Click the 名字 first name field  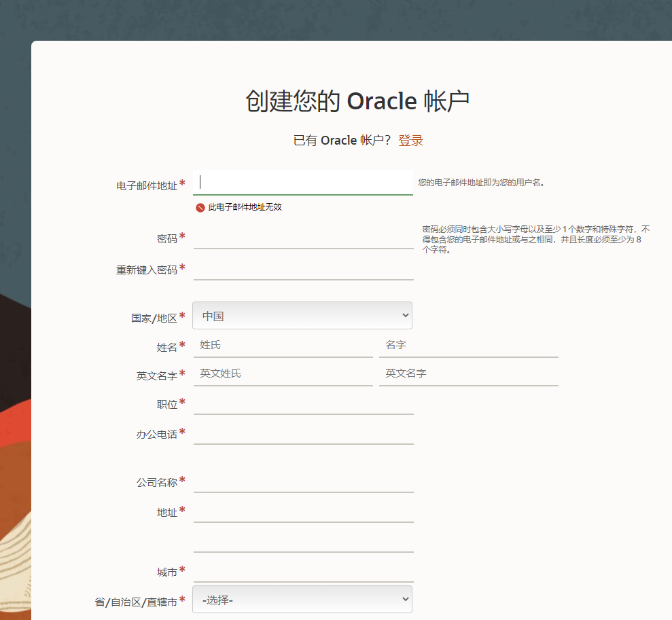point(469,345)
